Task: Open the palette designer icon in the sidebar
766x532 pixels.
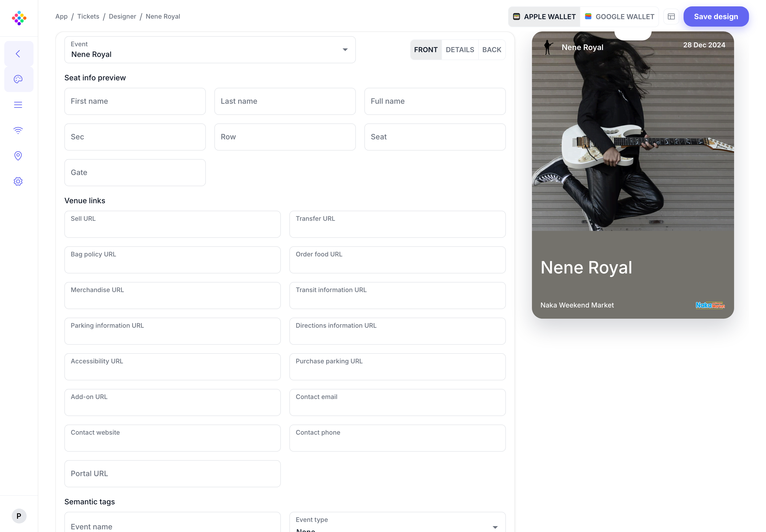Action: [x=18, y=79]
